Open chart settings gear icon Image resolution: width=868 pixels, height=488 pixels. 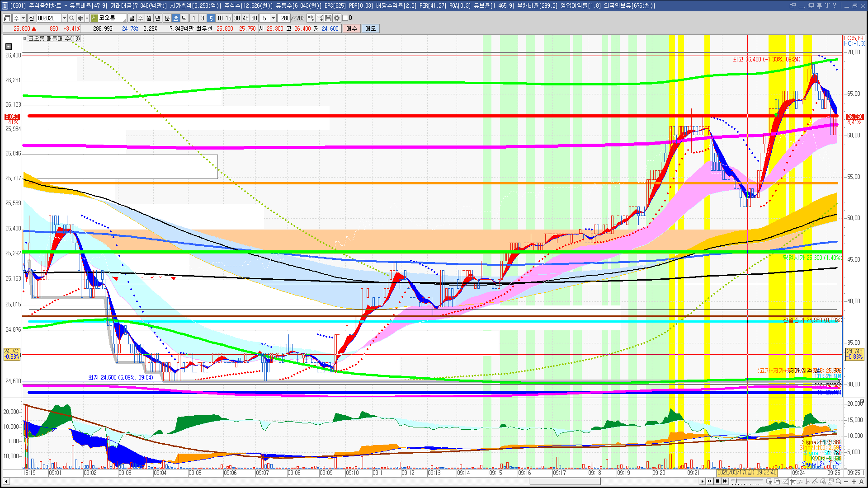tap(337, 18)
